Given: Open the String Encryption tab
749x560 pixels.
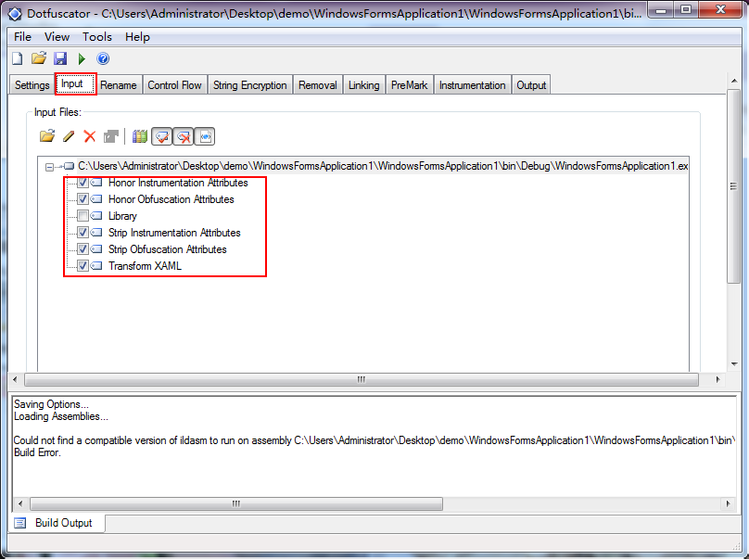Looking at the screenshot, I should click(x=250, y=85).
